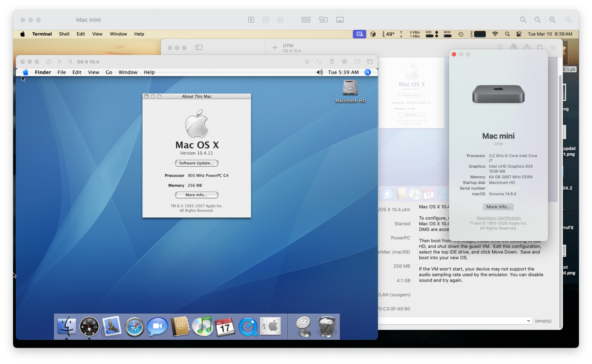Open the Shell menu in Terminal
This screenshot has width=592, height=364.
click(64, 34)
